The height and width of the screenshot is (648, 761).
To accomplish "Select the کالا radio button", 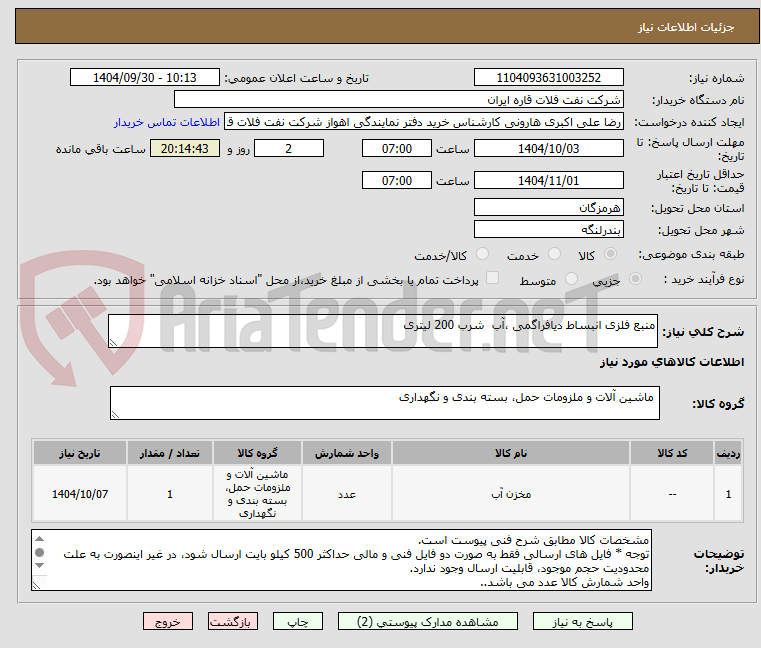I will coord(610,254).
